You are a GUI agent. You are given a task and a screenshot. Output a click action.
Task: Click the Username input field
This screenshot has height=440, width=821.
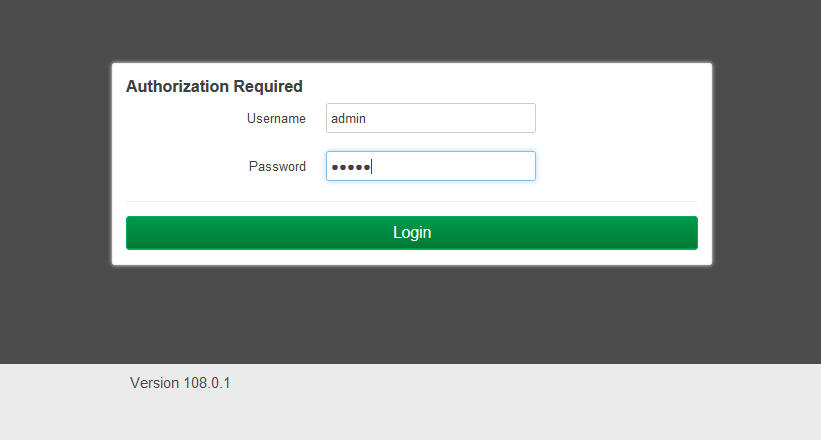pos(430,118)
